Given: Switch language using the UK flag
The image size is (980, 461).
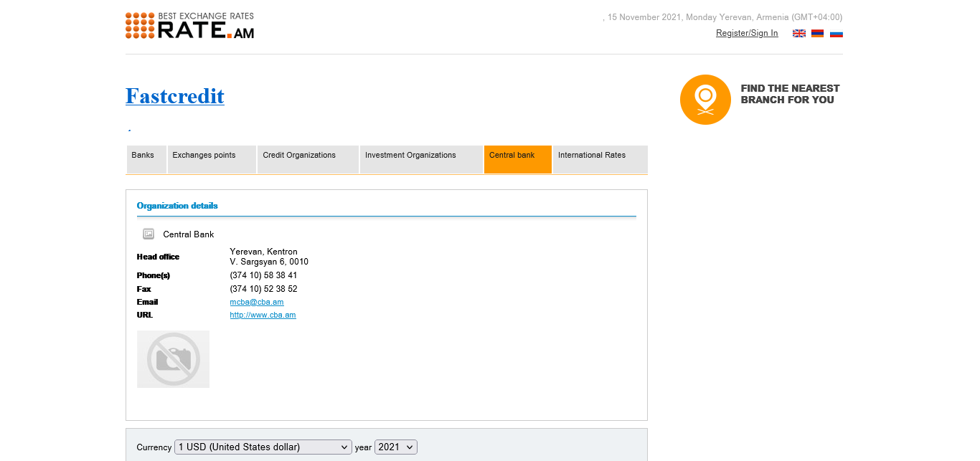Looking at the screenshot, I should pyautogui.click(x=798, y=34).
